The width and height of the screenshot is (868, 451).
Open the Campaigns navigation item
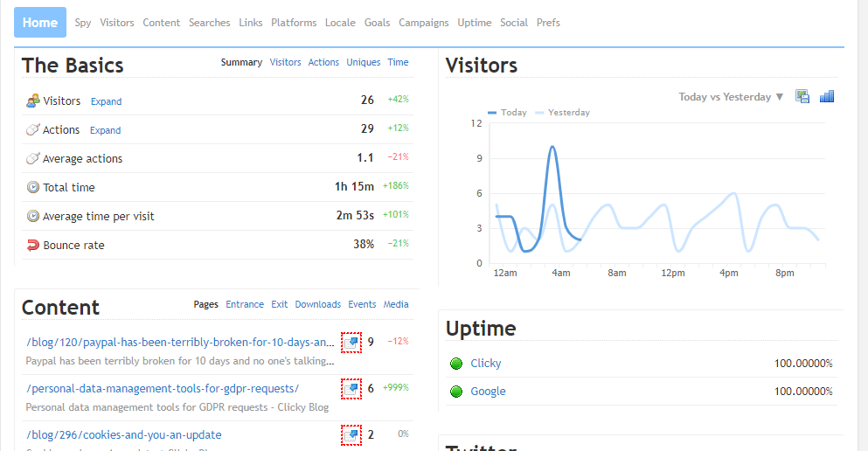(x=423, y=23)
